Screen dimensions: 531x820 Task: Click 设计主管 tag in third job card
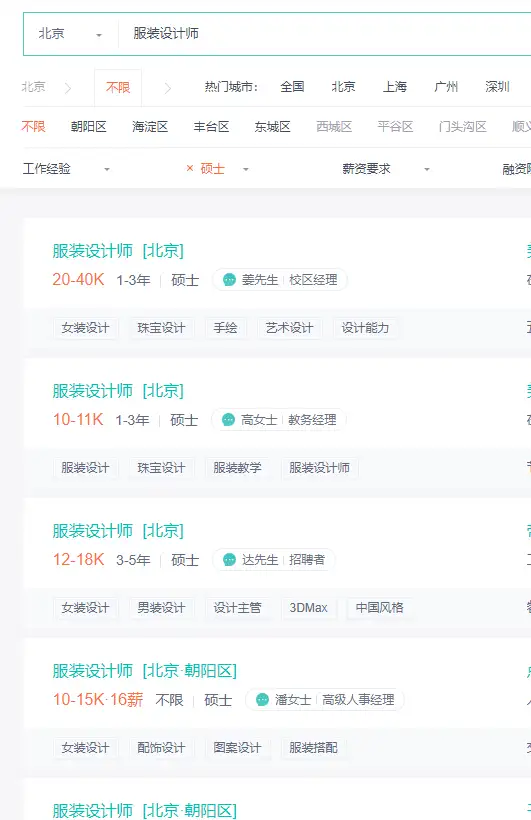click(237, 608)
